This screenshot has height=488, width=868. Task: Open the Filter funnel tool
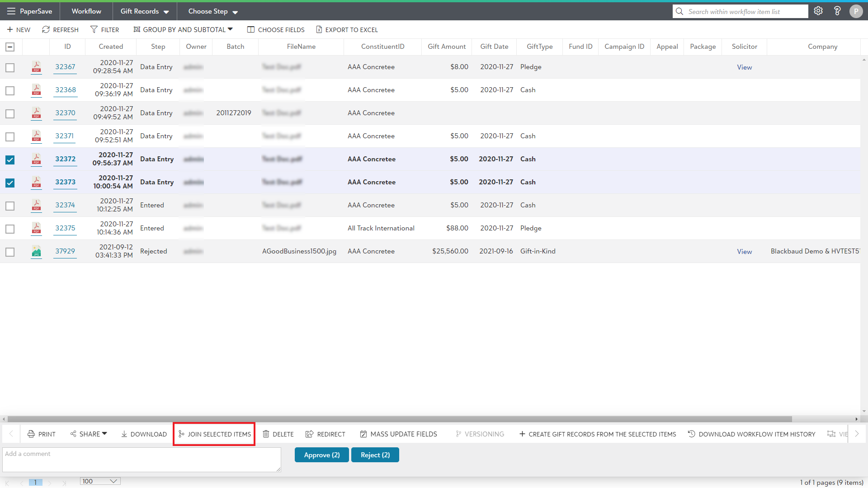(94, 30)
